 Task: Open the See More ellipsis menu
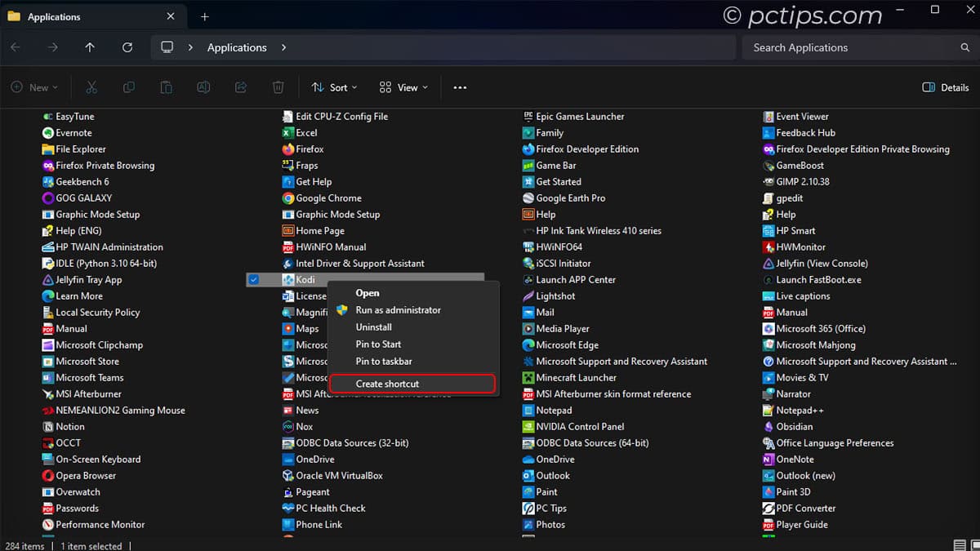[460, 87]
